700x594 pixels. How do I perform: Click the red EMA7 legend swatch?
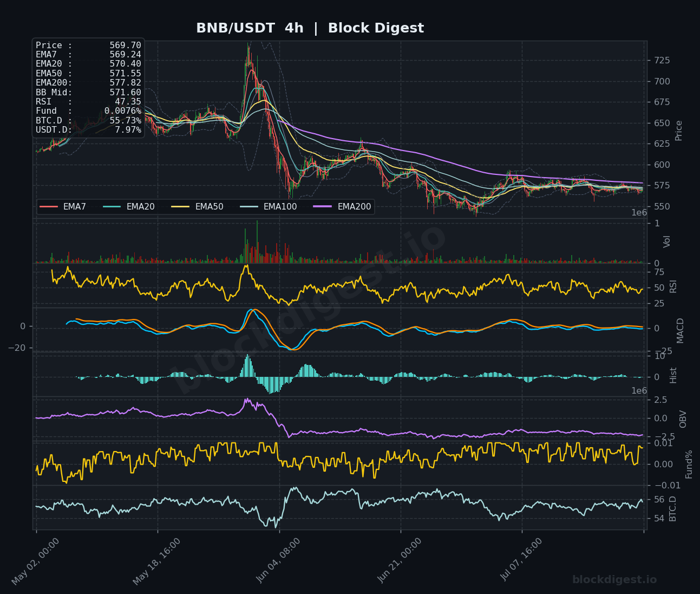[49, 207]
